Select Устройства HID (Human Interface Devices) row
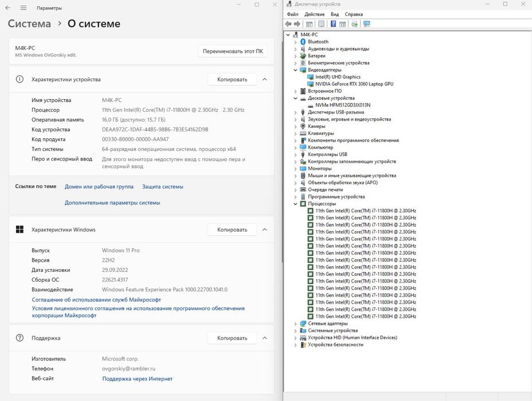The image size is (532, 401). [x=353, y=337]
